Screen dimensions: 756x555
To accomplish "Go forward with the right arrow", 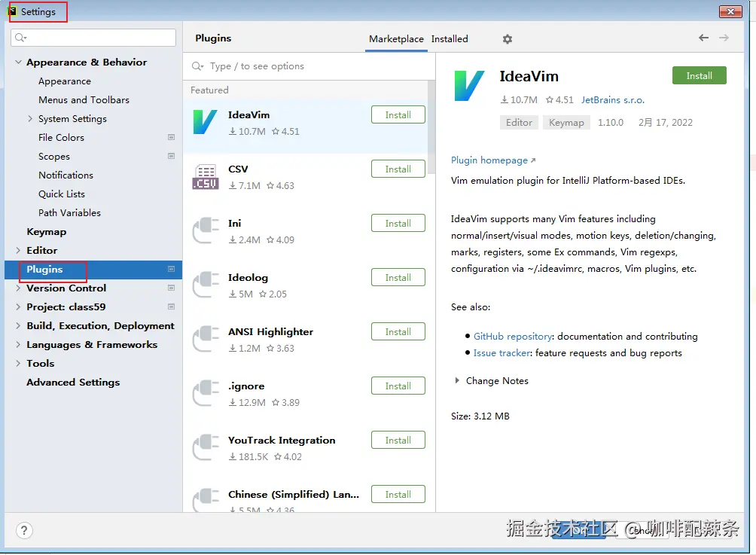I will pyautogui.click(x=724, y=38).
